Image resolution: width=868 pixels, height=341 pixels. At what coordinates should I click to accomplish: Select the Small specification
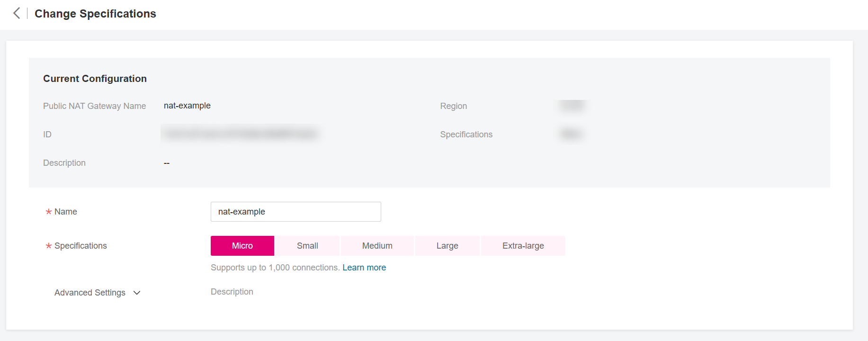(x=307, y=246)
